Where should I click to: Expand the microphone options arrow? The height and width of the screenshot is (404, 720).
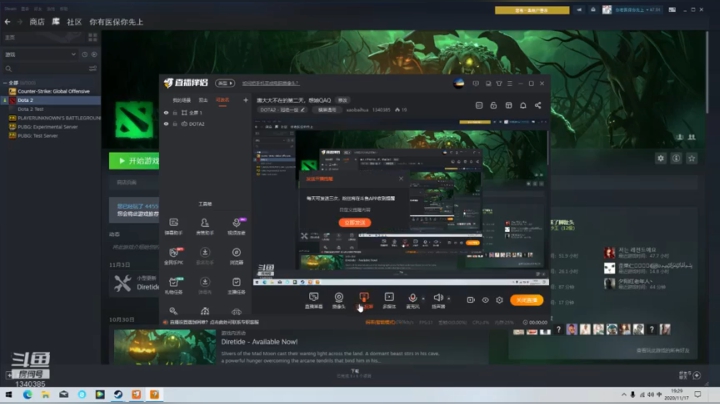(x=423, y=298)
